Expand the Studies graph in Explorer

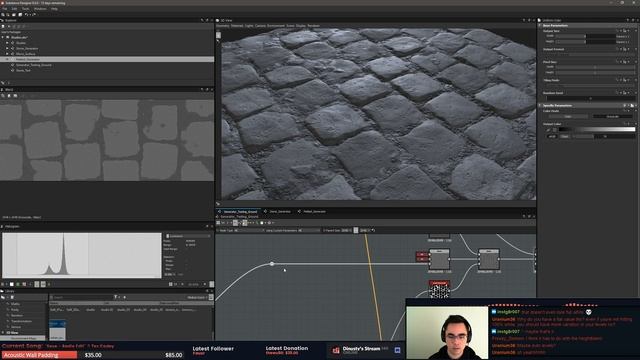[7, 43]
